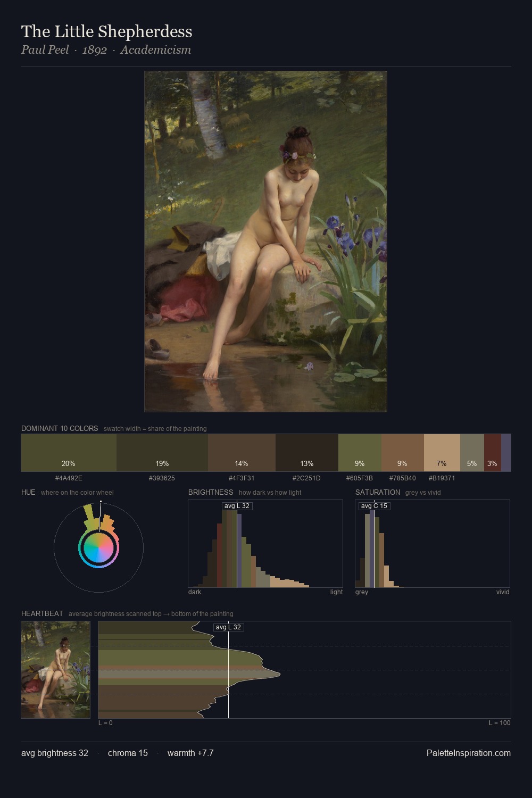Click the 5% grey swatch

[472, 453]
